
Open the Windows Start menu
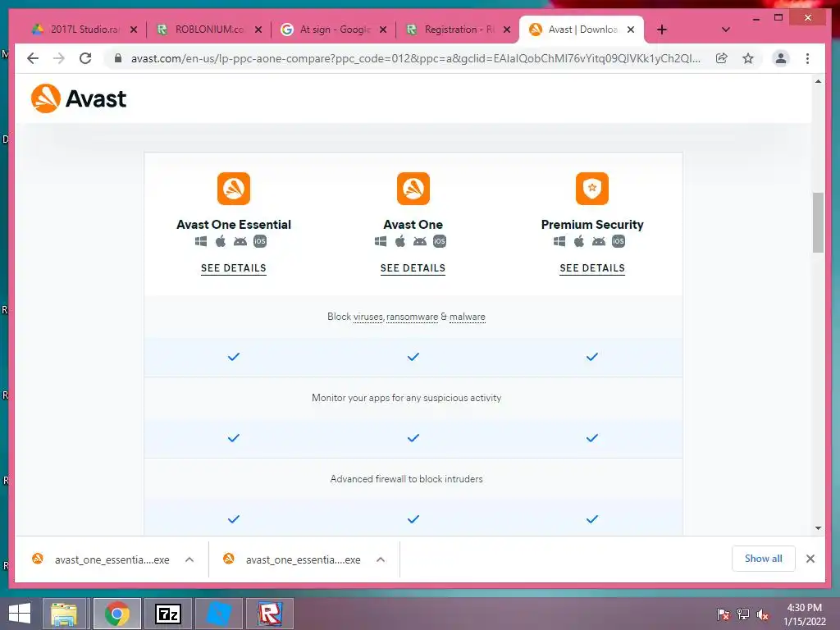point(20,614)
